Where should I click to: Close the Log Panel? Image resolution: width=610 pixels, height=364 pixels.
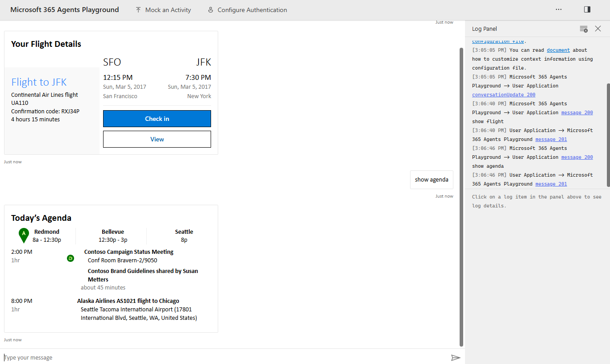point(598,29)
